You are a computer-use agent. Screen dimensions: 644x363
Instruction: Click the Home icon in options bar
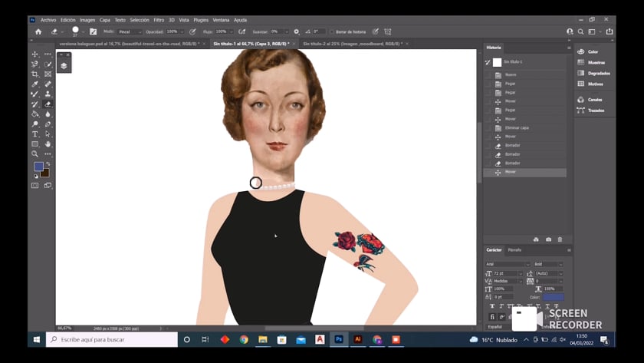click(x=38, y=31)
